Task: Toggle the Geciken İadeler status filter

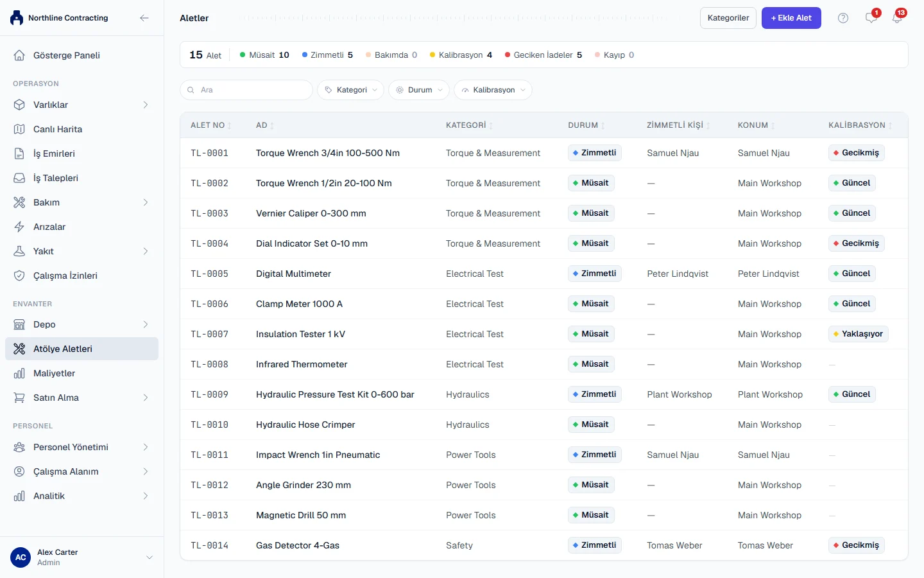Action: click(x=543, y=55)
